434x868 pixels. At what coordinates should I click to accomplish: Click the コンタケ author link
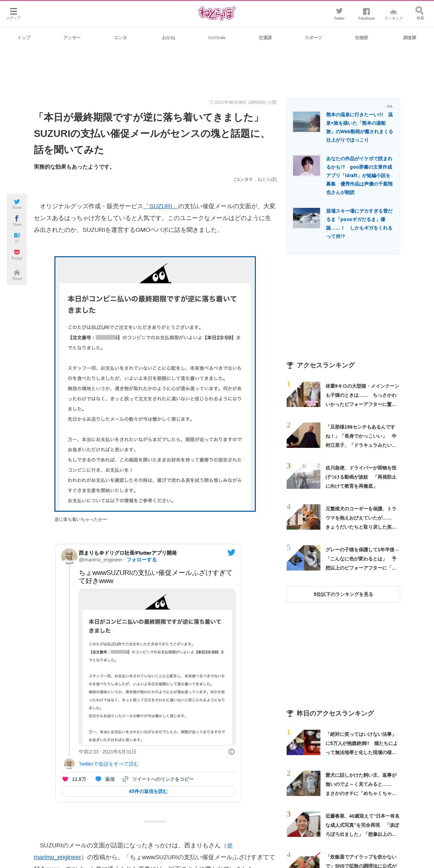click(244, 179)
